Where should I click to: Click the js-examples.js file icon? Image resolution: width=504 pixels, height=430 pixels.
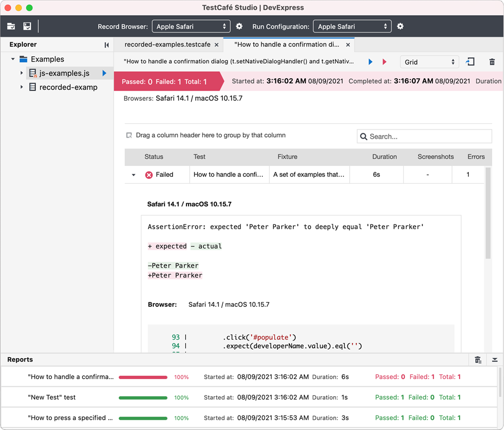coord(33,73)
